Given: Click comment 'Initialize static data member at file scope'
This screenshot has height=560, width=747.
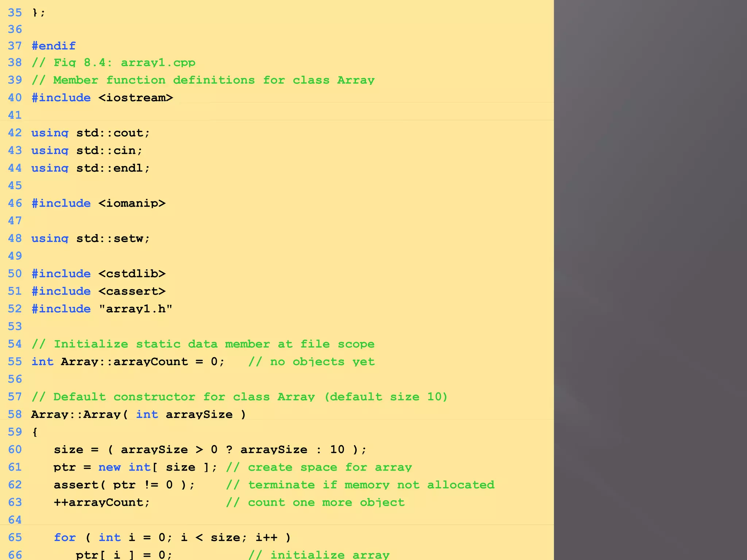Looking at the screenshot, I should 214,344.
